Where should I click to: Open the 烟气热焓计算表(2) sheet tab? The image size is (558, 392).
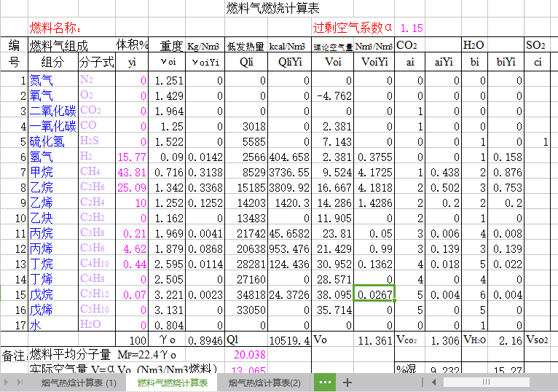(x=264, y=383)
